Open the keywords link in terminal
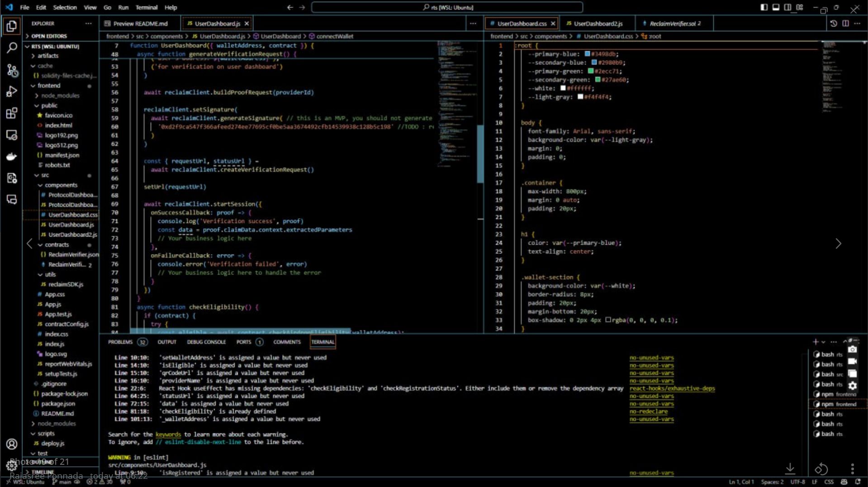 [x=168, y=434]
